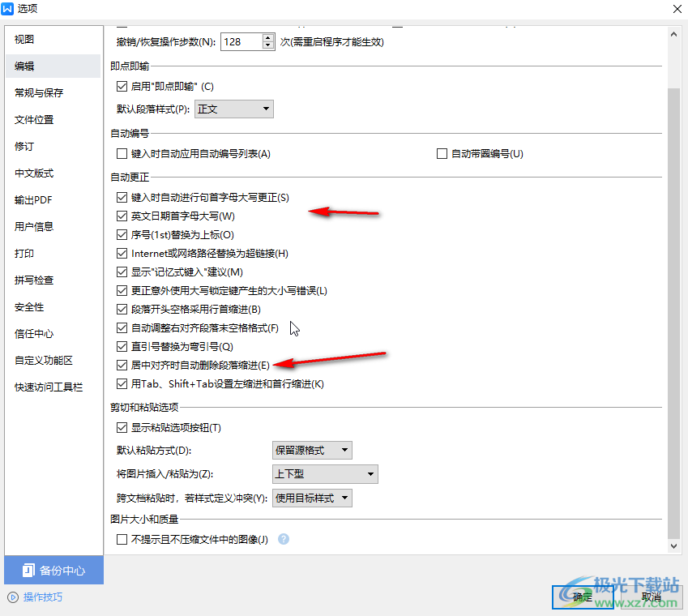Expand 默认粘贴方式 dropdown list
Image resolution: width=688 pixels, height=616 pixels.
pos(312,450)
